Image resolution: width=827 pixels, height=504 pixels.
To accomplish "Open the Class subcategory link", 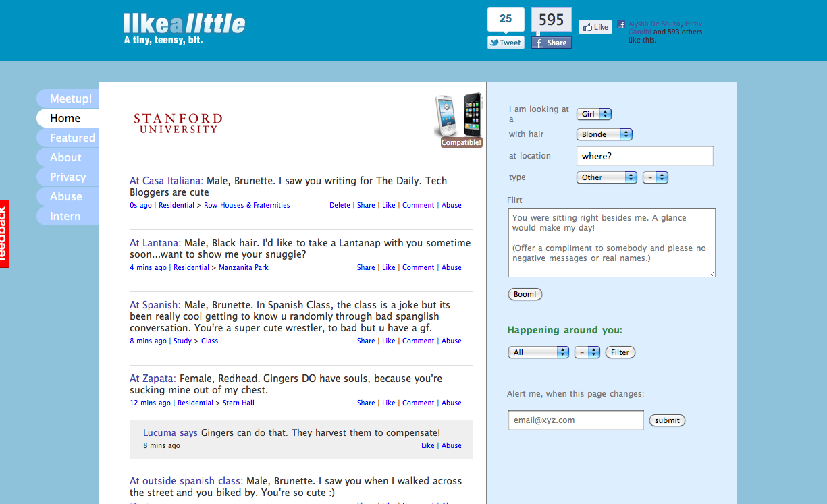I will (210, 341).
